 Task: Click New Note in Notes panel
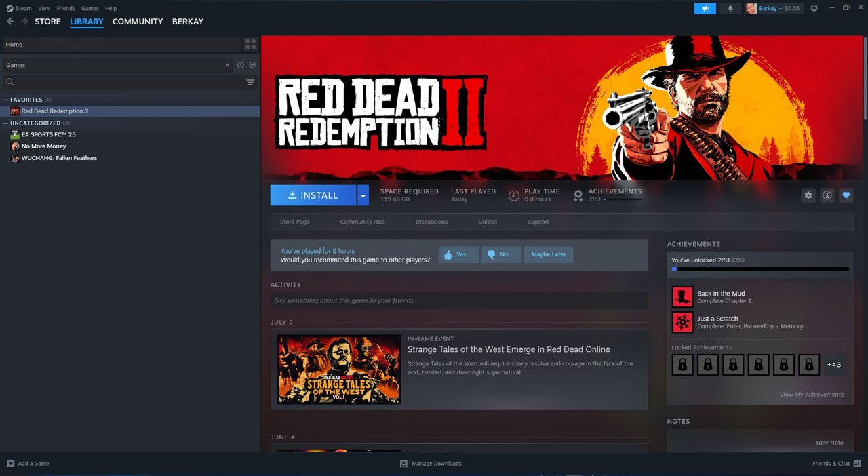click(829, 443)
